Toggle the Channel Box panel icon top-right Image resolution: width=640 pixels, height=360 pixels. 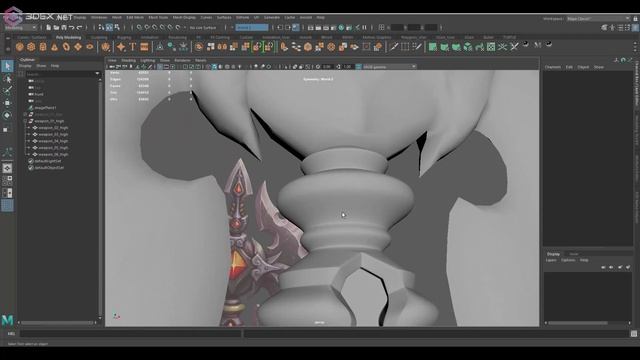coord(636,27)
